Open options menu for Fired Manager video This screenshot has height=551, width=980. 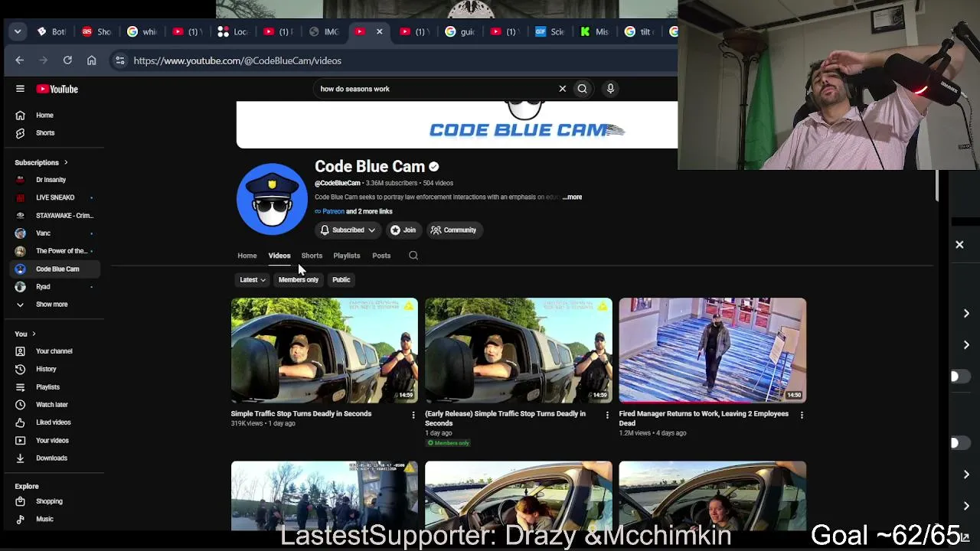802,415
